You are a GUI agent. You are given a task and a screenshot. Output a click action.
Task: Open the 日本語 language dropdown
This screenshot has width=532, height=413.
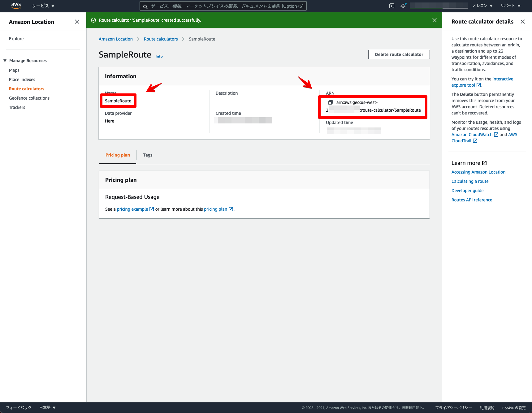pyautogui.click(x=47, y=408)
